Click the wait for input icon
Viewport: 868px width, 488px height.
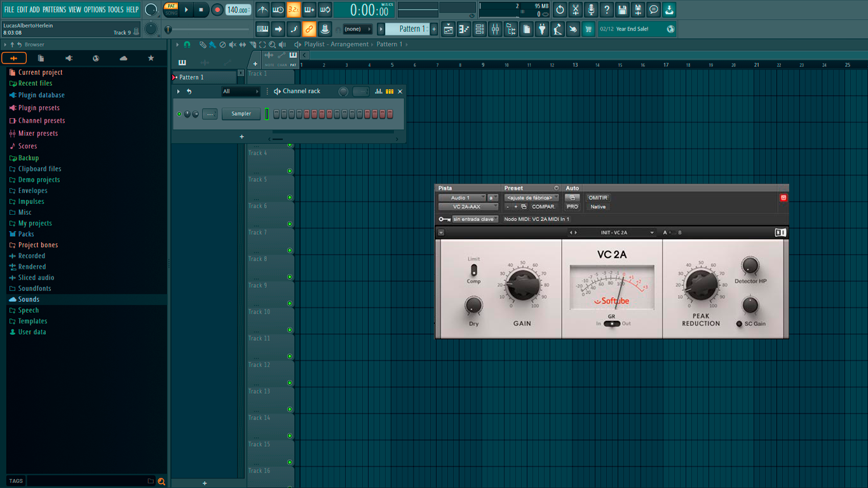(x=278, y=10)
